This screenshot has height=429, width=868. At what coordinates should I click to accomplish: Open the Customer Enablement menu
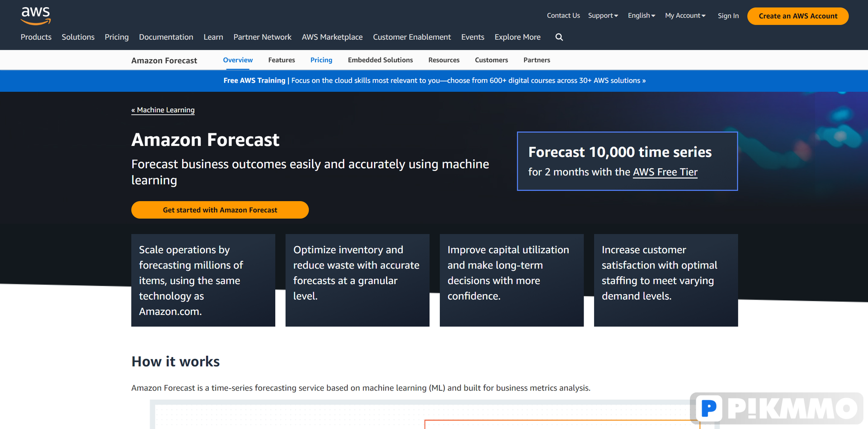(412, 37)
